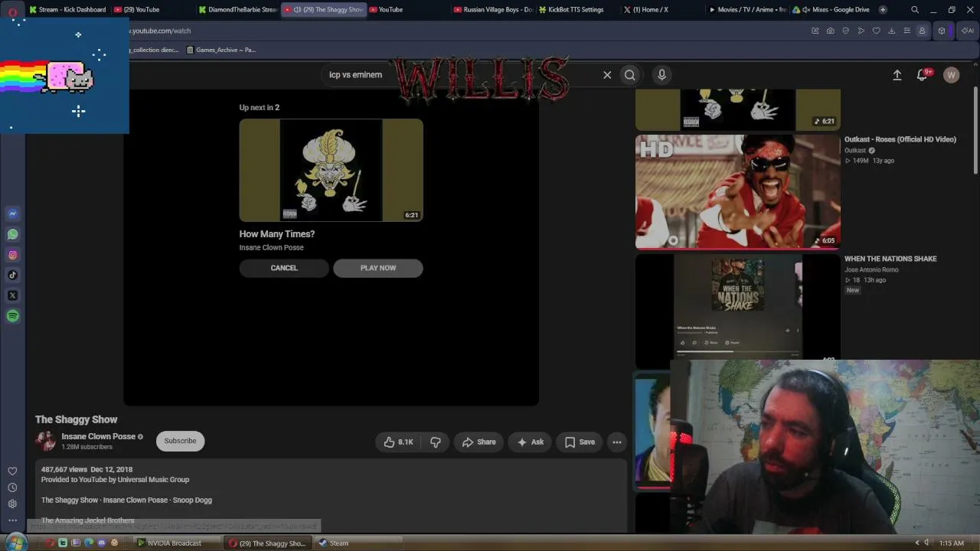Image resolution: width=980 pixels, height=551 pixels.
Task: Open Instagram in the Opera sidebar
Action: coord(12,255)
